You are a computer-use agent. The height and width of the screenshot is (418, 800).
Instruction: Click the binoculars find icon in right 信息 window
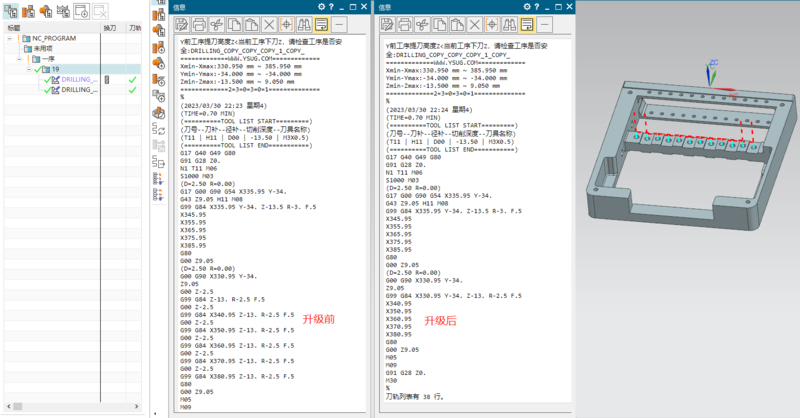tap(510, 23)
